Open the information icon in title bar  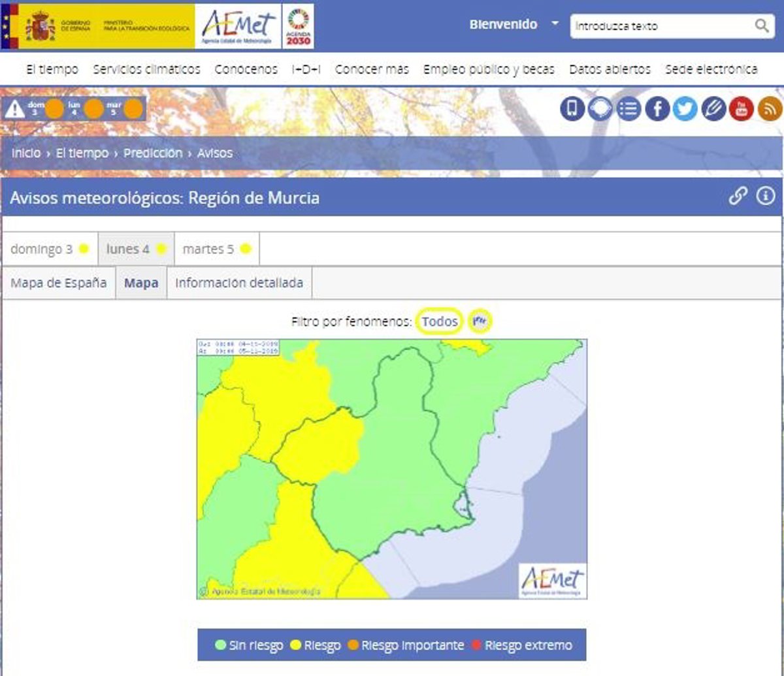click(x=765, y=196)
